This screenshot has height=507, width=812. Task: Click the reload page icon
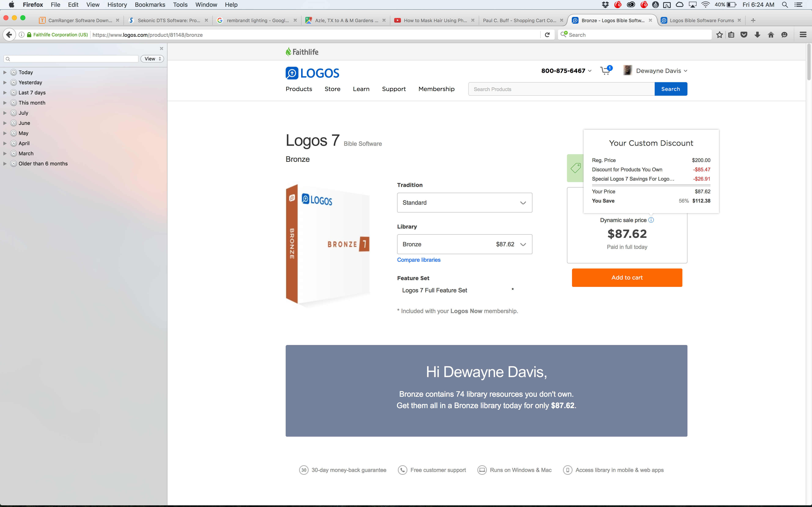(547, 35)
